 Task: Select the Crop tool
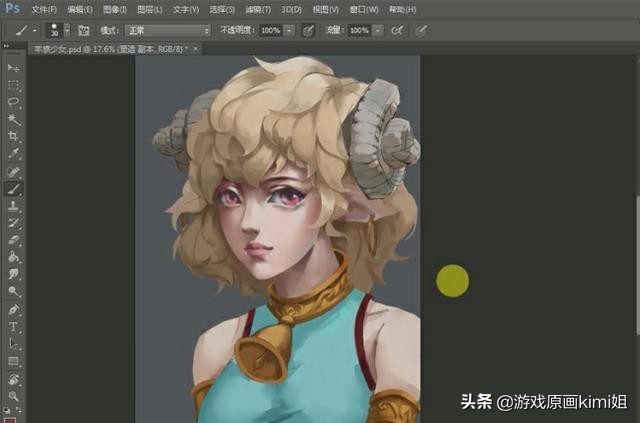pyautogui.click(x=13, y=136)
